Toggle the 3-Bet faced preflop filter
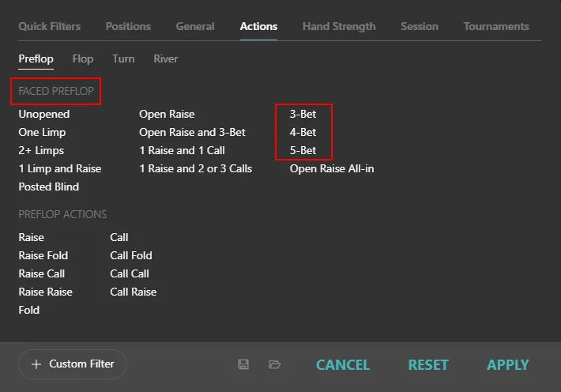Image resolution: width=561 pixels, height=392 pixels. coord(303,114)
